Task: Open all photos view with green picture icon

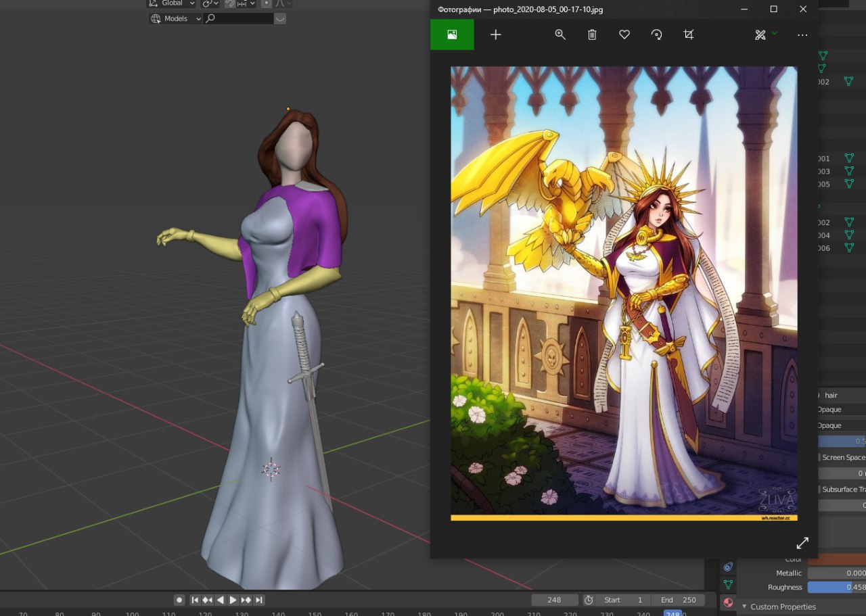Action: coord(452,34)
